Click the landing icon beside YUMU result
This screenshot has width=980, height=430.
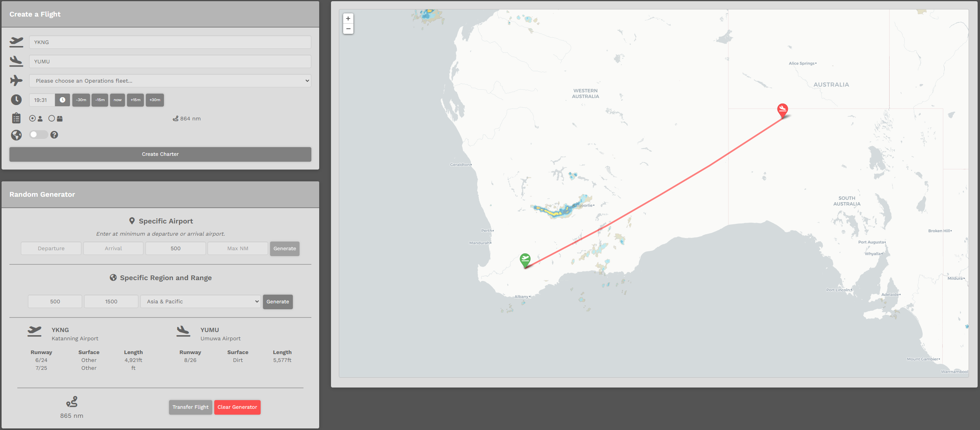183,331
